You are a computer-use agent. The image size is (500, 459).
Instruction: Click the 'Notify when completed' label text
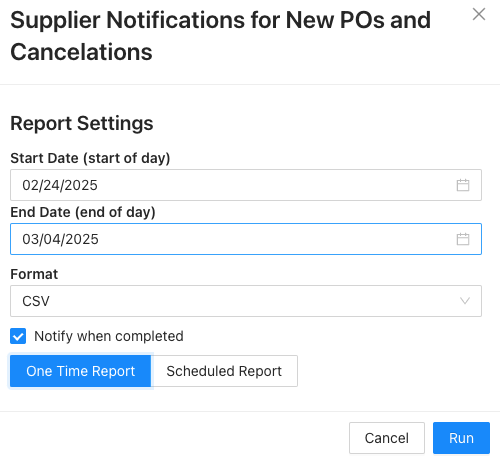point(109,336)
